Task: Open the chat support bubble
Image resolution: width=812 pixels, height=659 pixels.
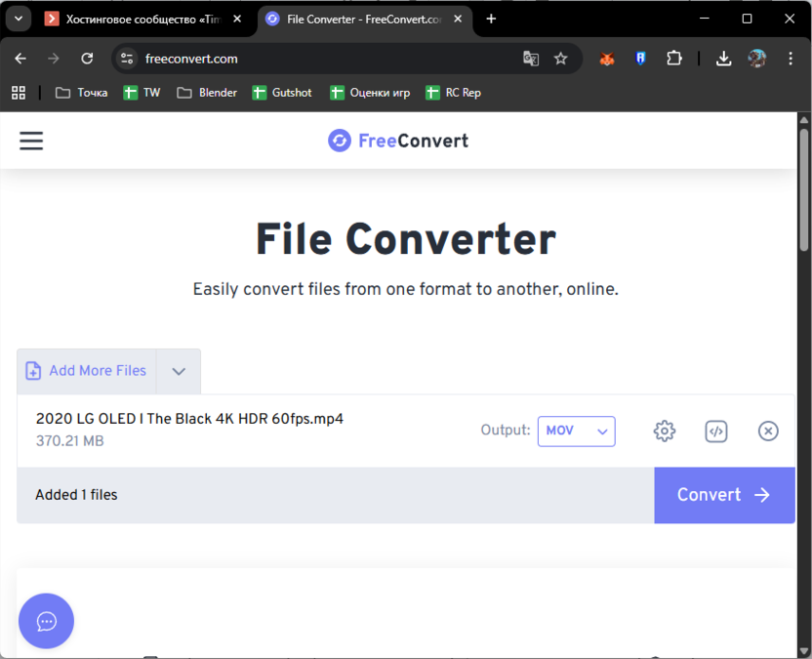Action: pos(46,621)
